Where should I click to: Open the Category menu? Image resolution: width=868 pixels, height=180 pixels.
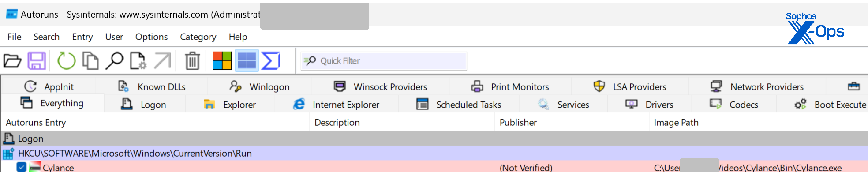198,37
